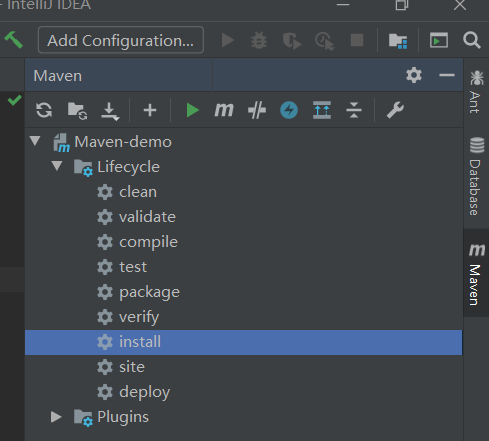
Task: Select the validate lifecycle goal
Action: (147, 217)
